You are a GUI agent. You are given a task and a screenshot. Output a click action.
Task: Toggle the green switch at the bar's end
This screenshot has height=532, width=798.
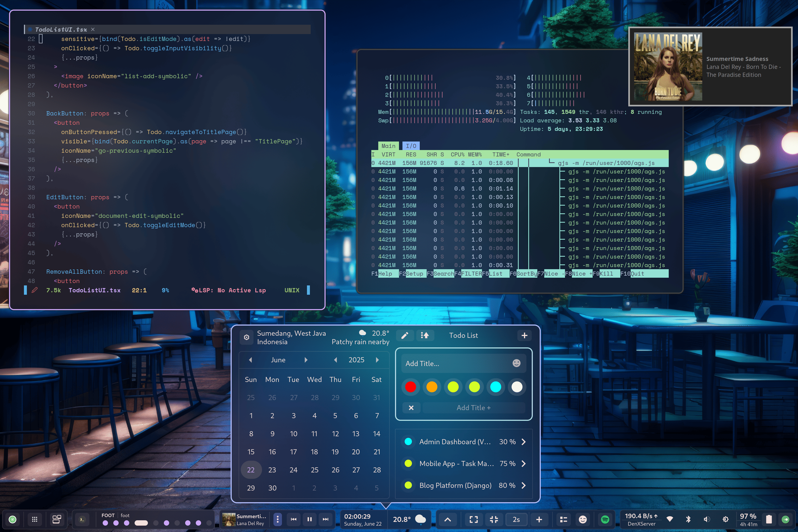[x=785, y=519]
